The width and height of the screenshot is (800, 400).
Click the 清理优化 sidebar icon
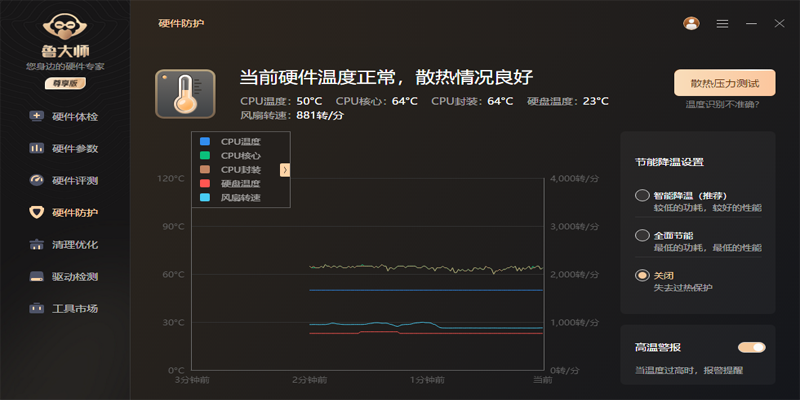pos(37,245)
